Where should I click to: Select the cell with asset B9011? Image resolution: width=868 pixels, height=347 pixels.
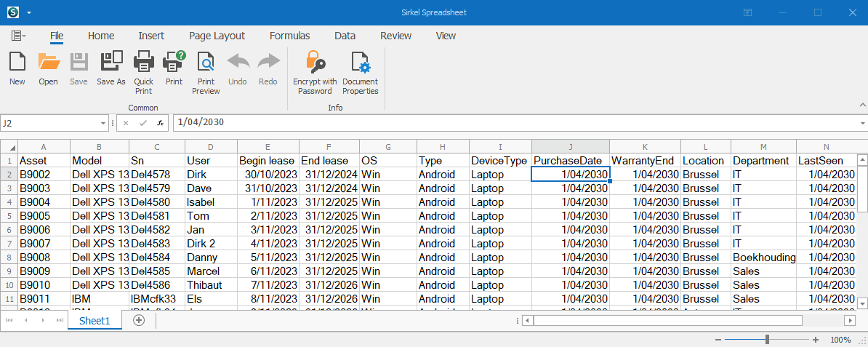click(44, 299)
